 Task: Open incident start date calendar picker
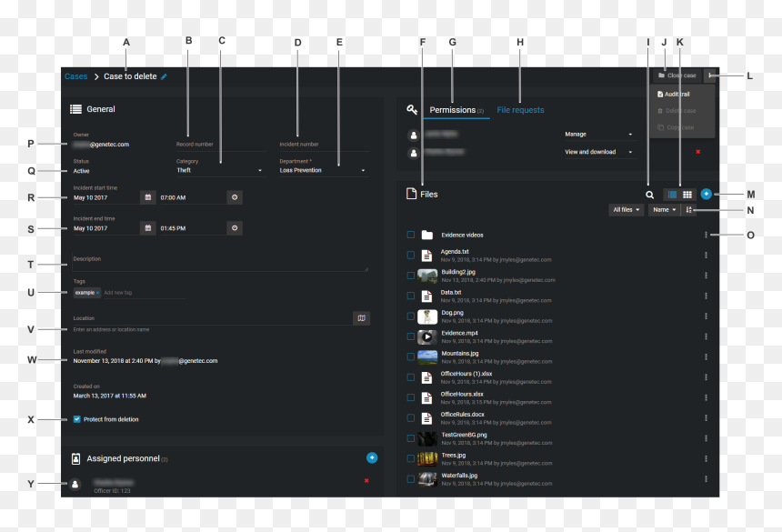point(147,197)
